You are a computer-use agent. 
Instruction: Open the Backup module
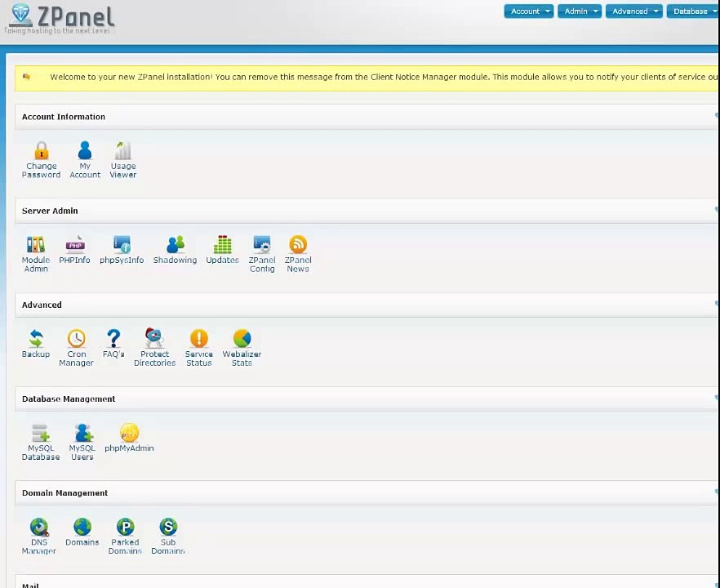pos(36,344)
